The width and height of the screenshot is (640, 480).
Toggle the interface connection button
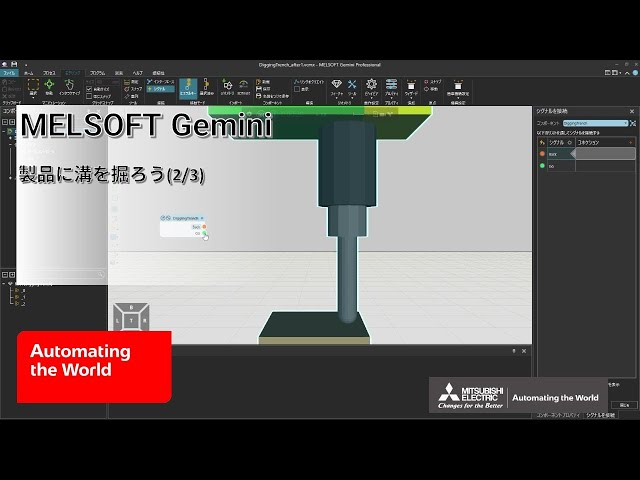[160, 82]
